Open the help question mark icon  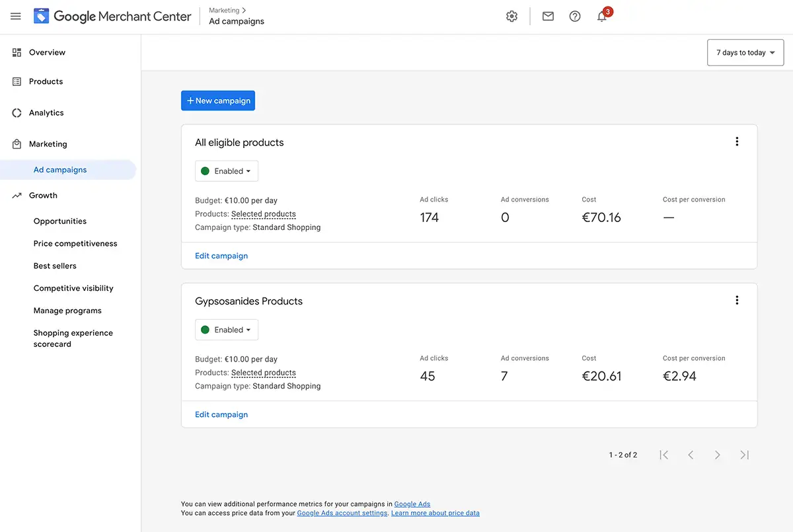coord(575,17)
